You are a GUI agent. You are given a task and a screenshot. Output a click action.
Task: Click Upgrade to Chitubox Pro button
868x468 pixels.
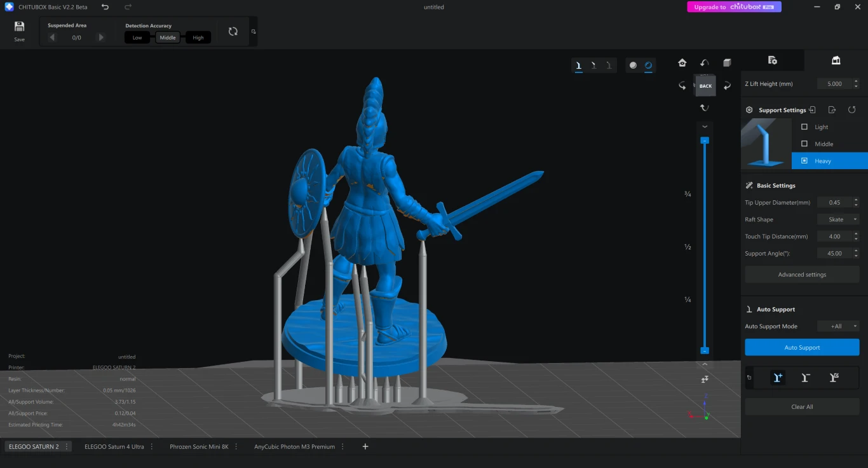tap(734, 7)
